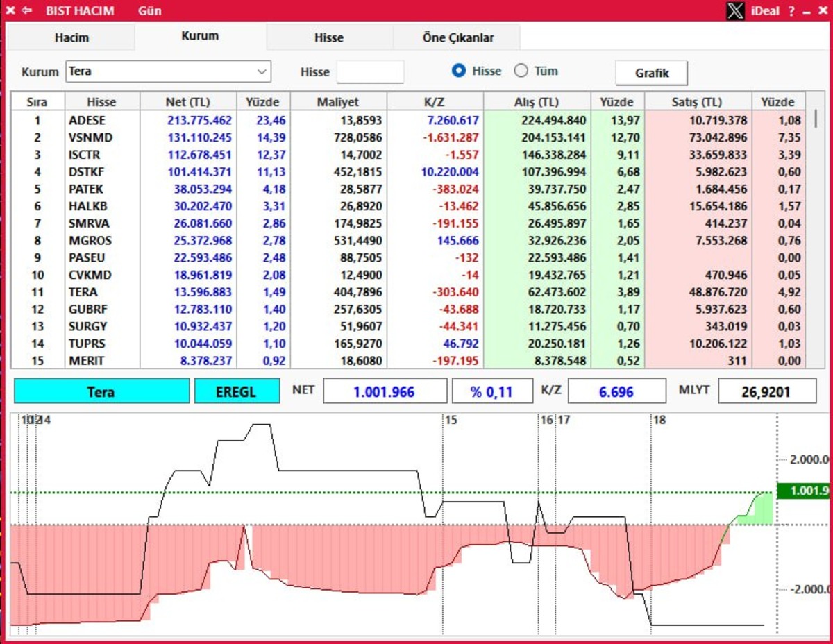Screen dimensions: 833x644
Task: Select the TERA stock row
Action: click(408, 292)
